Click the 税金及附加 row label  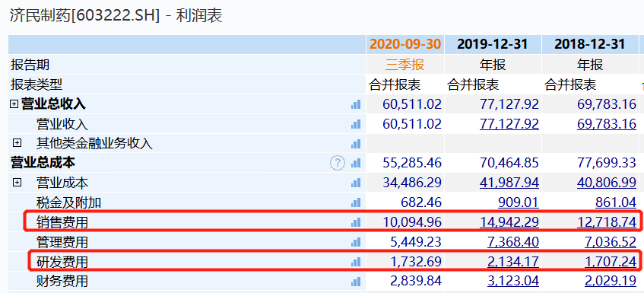68,202
